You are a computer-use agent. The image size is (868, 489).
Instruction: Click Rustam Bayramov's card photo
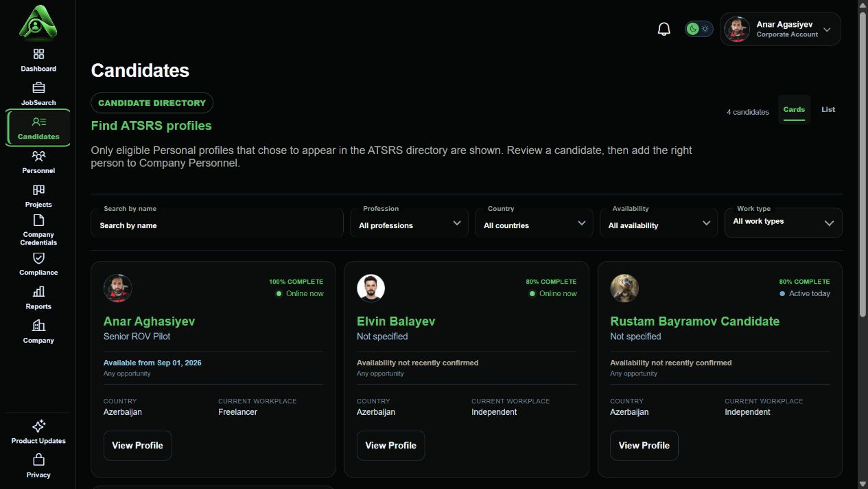pyautogui.click(x=624, y=288)
